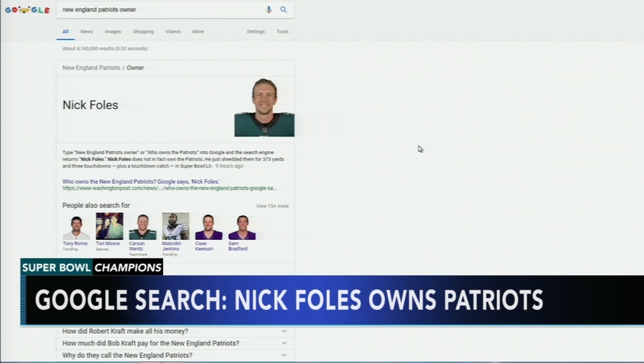Click the Nick Foles photo
Viewport: 644px width, 363px height.
[x=264, y=108]
